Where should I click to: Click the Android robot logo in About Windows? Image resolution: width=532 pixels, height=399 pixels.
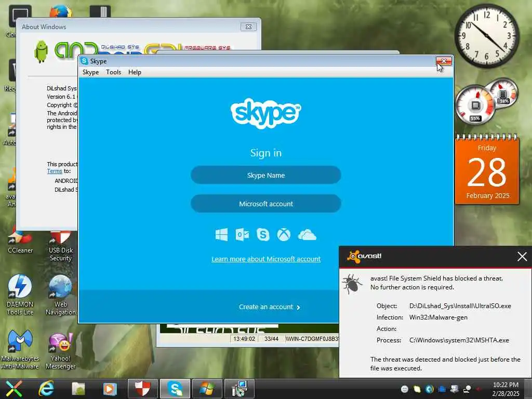[x=41, y=51]
